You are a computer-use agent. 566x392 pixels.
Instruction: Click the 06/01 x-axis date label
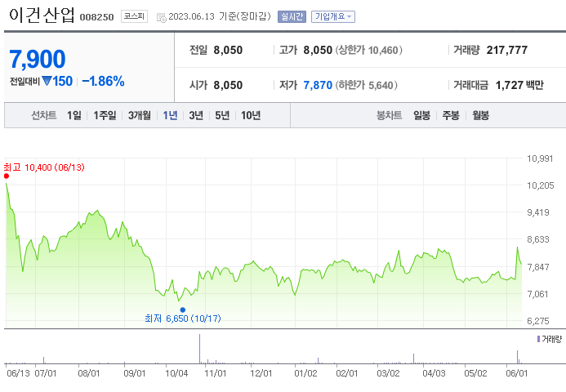516,373
